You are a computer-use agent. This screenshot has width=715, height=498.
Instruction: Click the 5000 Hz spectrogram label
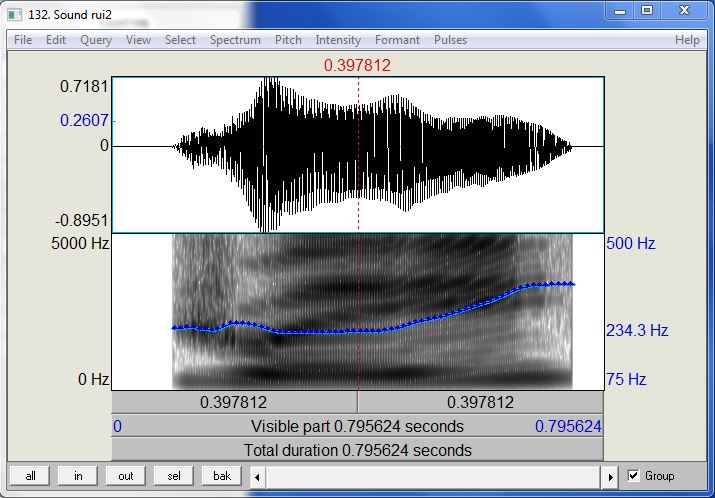coord(80,244)
